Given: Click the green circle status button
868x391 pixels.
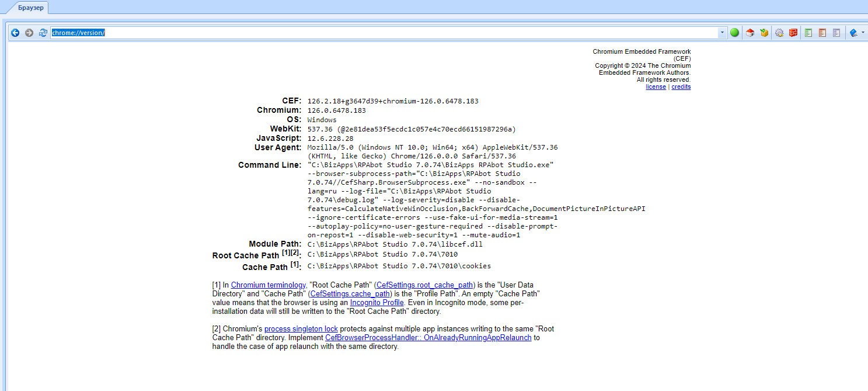Looking at the screenshot, I should [735, 33].
